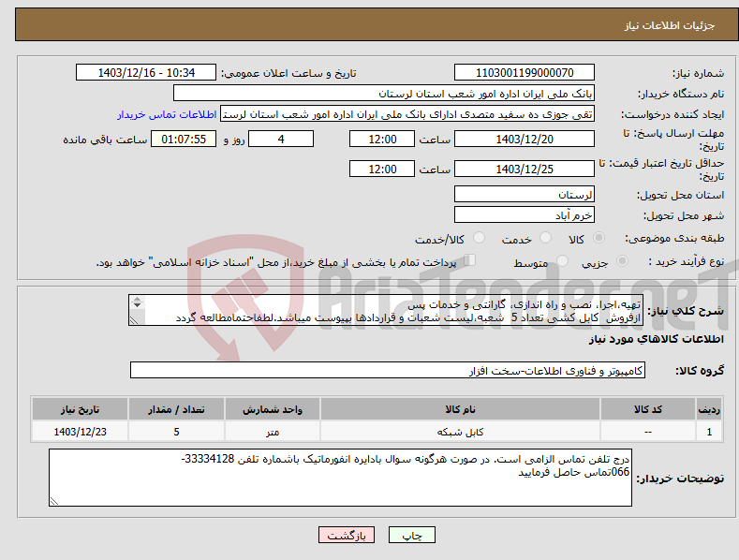Image resolution: width=739 pixels, height=560 pixels.
Task: Click the چاپ (print) button
Action: point(411,535)
